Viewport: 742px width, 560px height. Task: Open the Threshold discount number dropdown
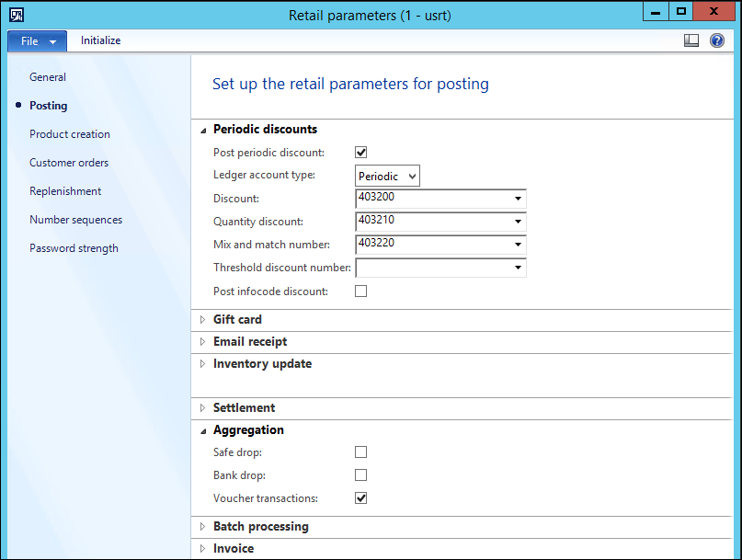click(519, 267)
